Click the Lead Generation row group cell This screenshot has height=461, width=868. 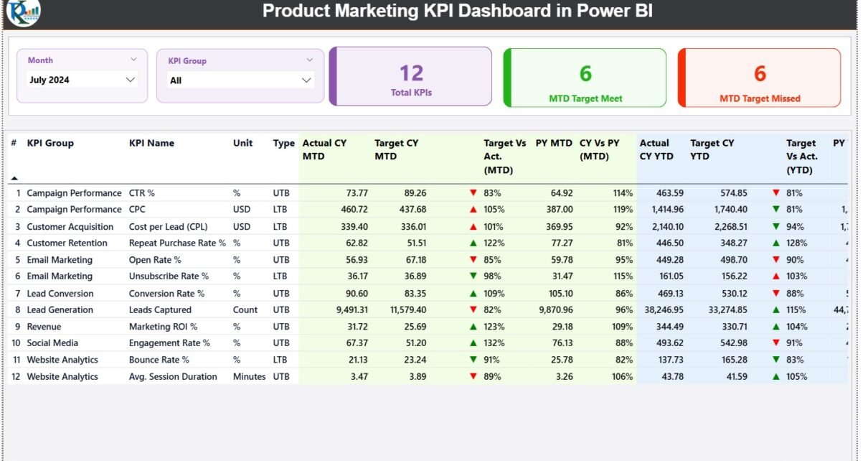[x=60, y=310]
